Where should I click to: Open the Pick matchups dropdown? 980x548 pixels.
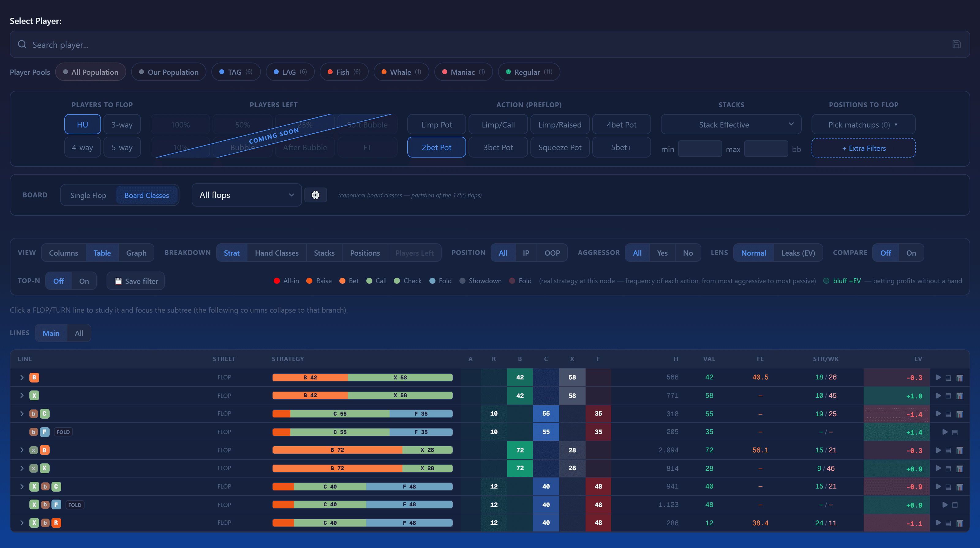point(863,124)
